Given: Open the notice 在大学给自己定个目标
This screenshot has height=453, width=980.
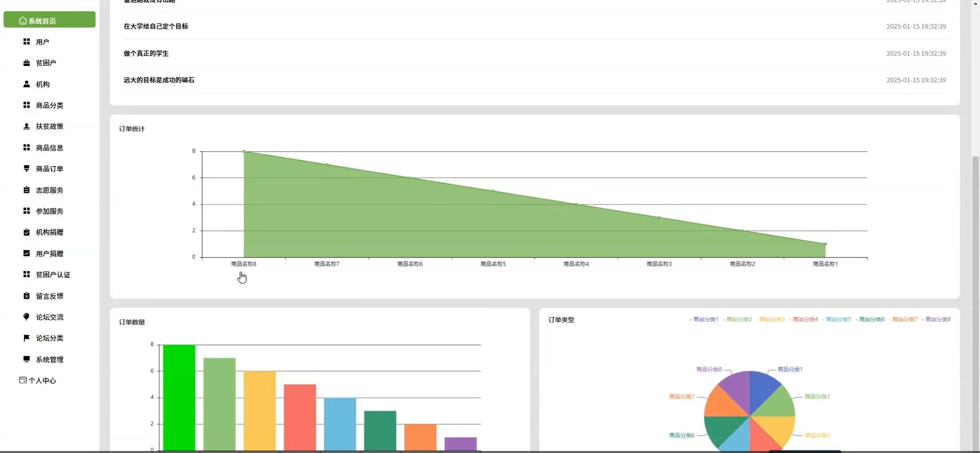Looking at the screenshot, I should [x=156, y=26].
